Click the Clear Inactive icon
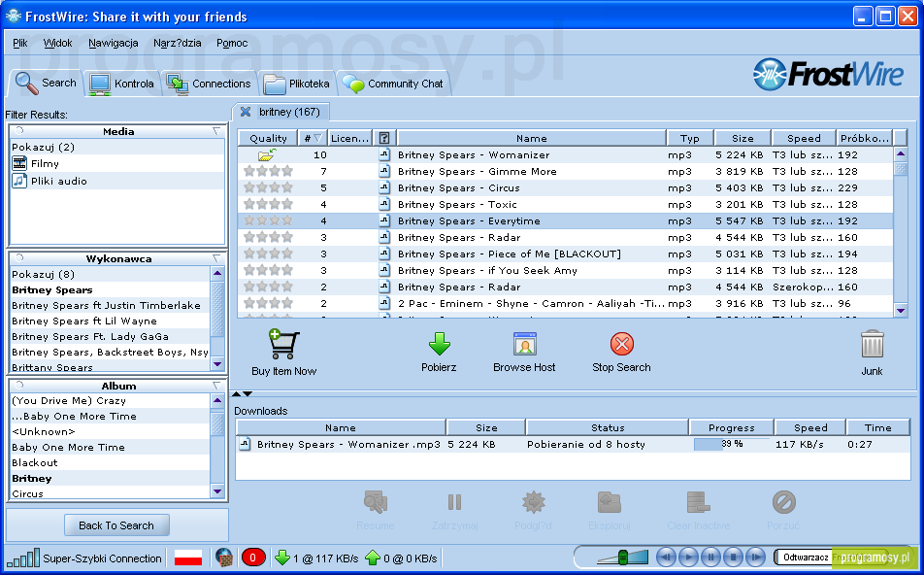Viewport: 924px width, 575px height. click(698, 502)
